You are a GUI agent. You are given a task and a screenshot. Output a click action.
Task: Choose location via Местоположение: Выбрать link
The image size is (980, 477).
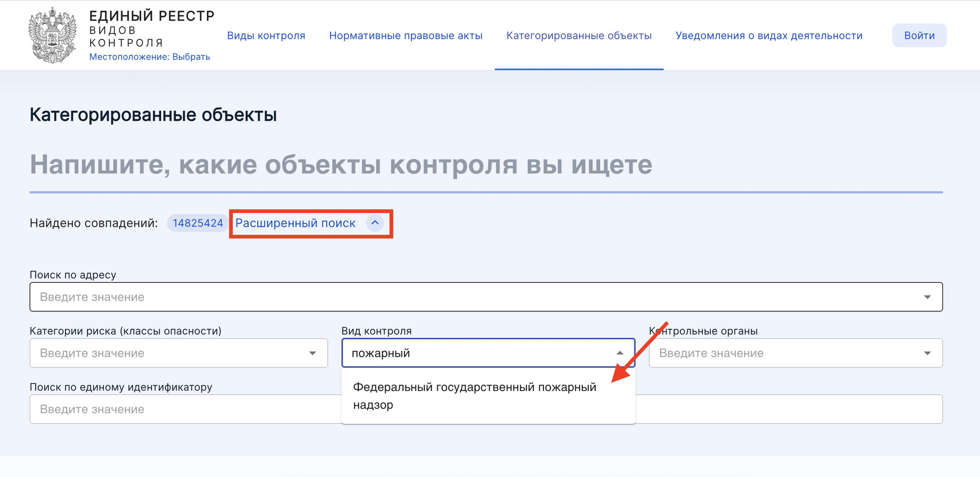click(150, 57)
